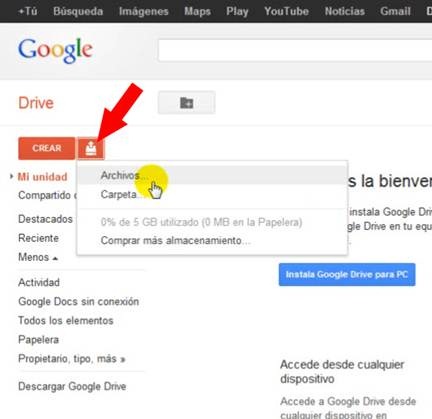Image resolution: width=432 pixels, height=419 pixels.
Task: Select Archivos... from the upload menu
Action: (x=212, y=175)
